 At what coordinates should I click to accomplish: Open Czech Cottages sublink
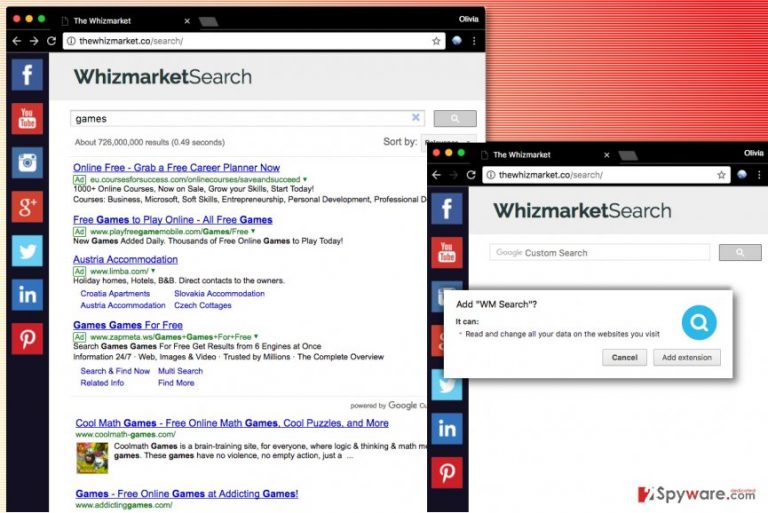point(203,305)
